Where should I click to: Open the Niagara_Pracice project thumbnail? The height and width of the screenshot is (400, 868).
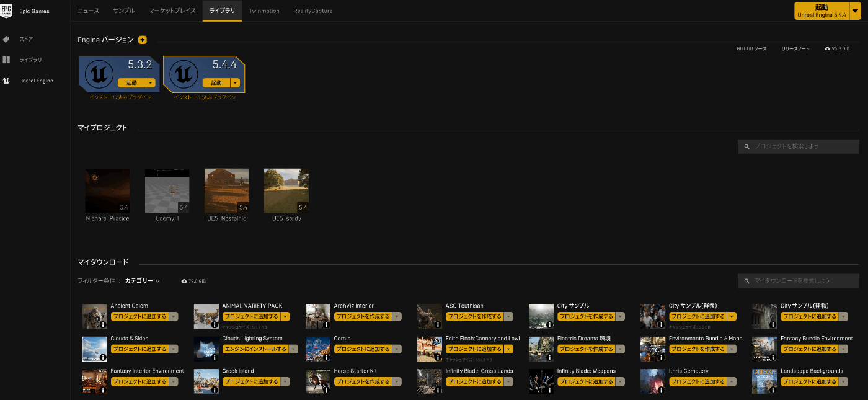click(x=107, y=190)
